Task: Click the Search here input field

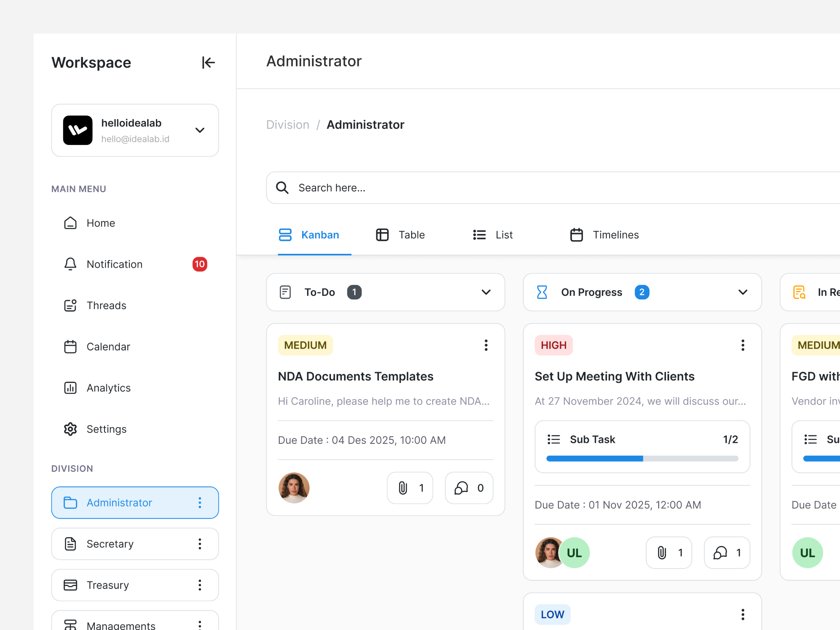Action: tap(553, 188)
